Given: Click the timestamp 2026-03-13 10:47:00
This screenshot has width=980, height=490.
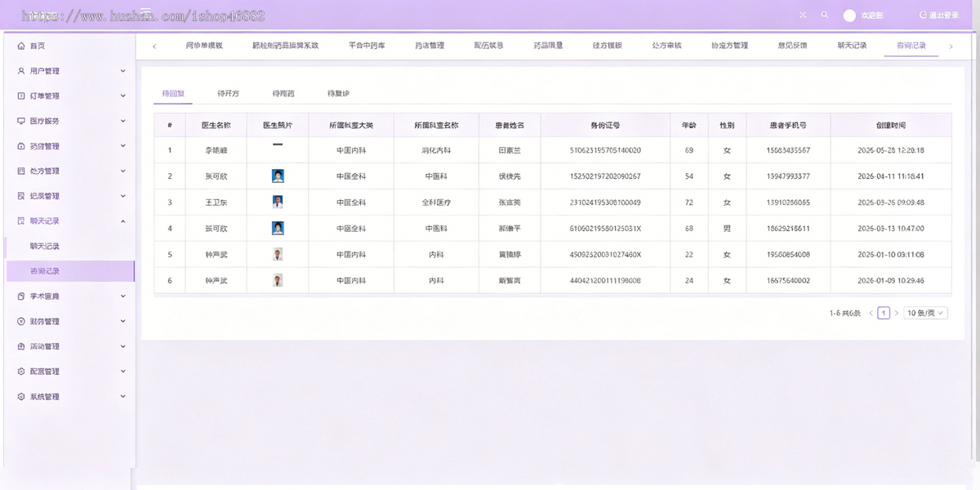Looking at the screenshot, I should (x=891, y=229).
